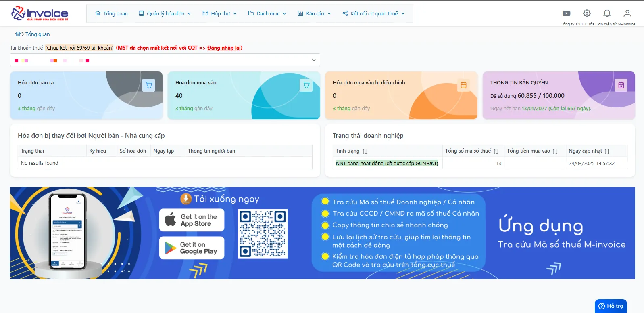Image resolution: width=644 pixels, height=313 pixels.
Task: Click the phone mockup image in the banner
Action: (x=67, y=231)
